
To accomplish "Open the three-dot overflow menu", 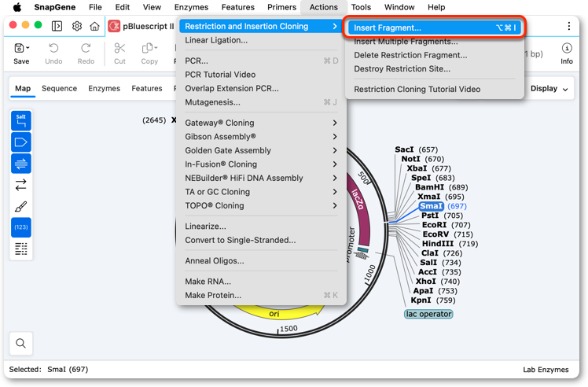I will coord(569,26).
